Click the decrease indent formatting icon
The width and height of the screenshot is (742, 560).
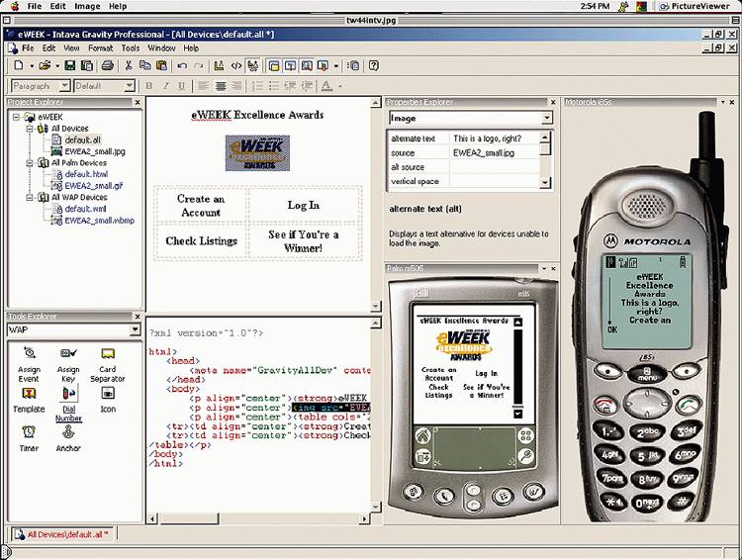tap(290, 86)
